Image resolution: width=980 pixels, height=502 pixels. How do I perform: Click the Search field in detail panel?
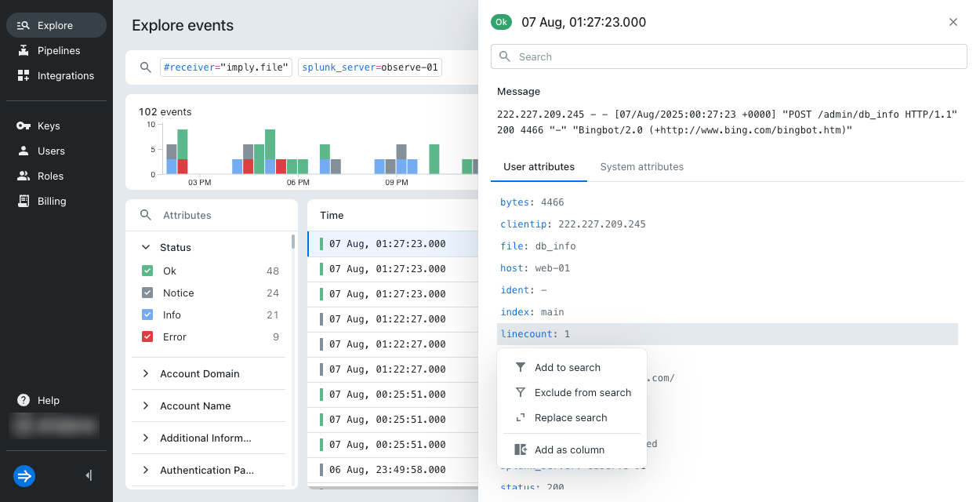click(x=728, y=56)
